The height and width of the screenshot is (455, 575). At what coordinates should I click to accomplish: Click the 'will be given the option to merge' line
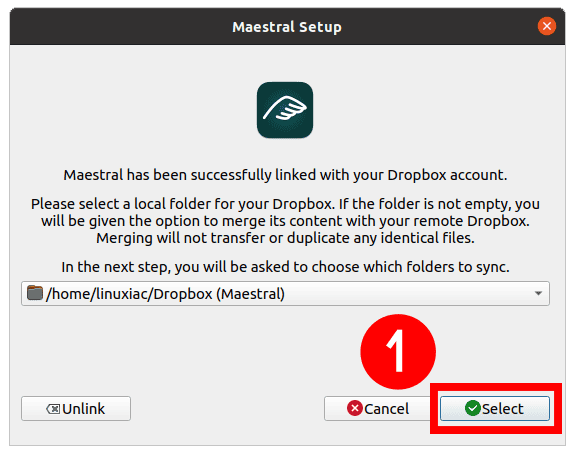(285, 221)
